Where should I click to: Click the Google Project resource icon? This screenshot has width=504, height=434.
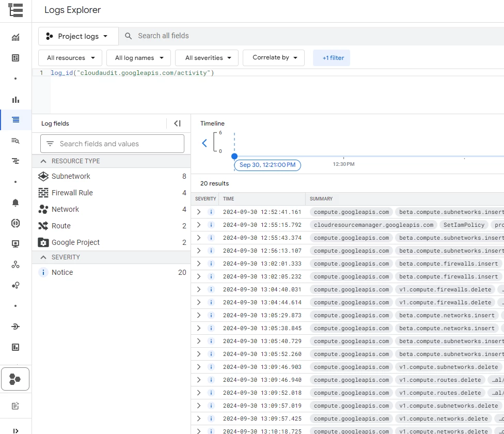pos(43,242)
